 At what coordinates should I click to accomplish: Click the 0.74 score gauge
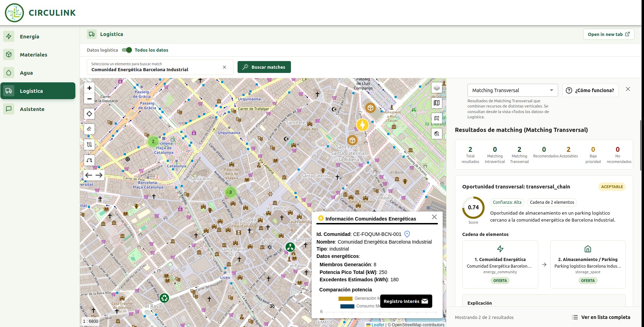(x=473, y=208)
